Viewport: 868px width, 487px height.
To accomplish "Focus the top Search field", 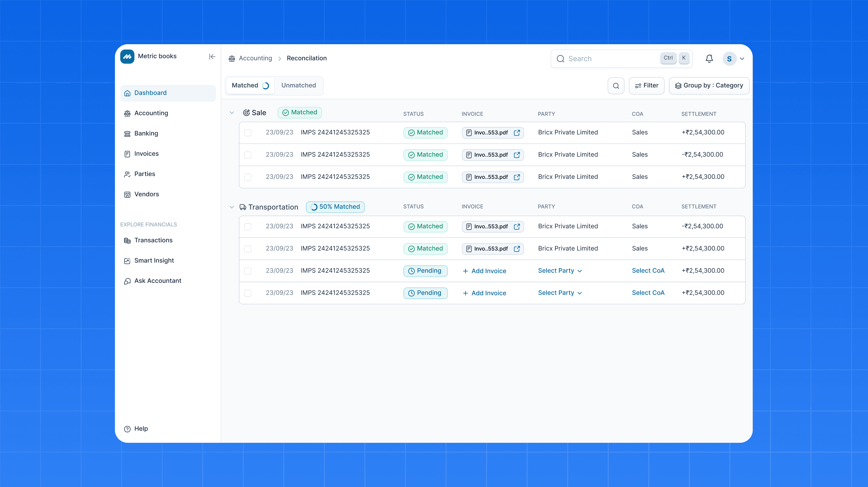I will [x=621, y=59].
